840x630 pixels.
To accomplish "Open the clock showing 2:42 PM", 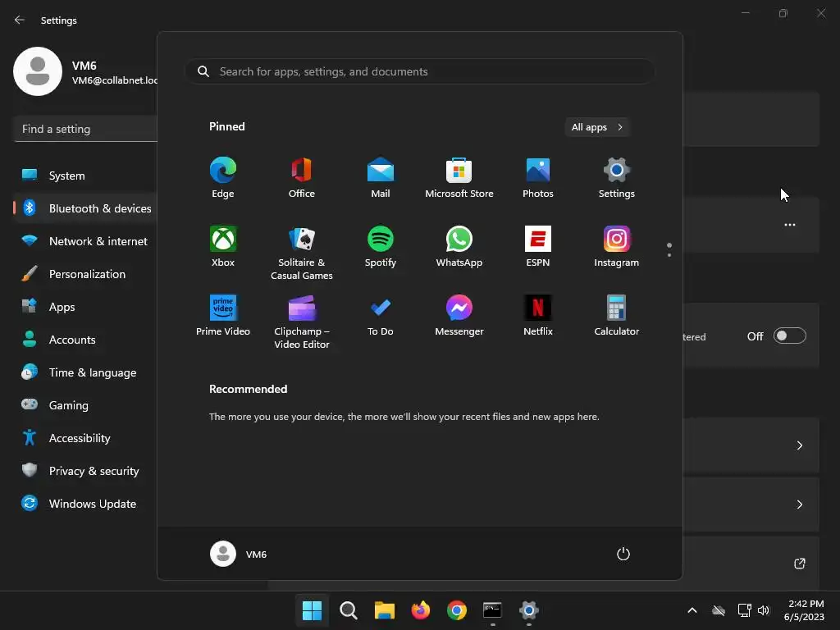I will tap(804, 610).
